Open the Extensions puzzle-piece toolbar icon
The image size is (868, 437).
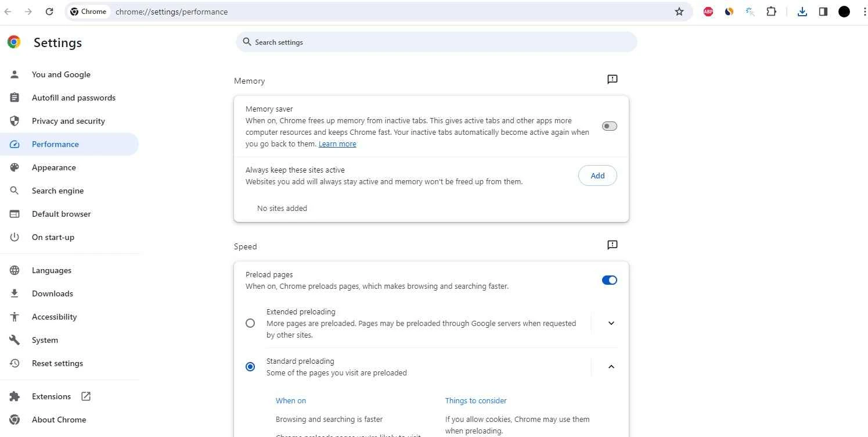coord(771,12)
